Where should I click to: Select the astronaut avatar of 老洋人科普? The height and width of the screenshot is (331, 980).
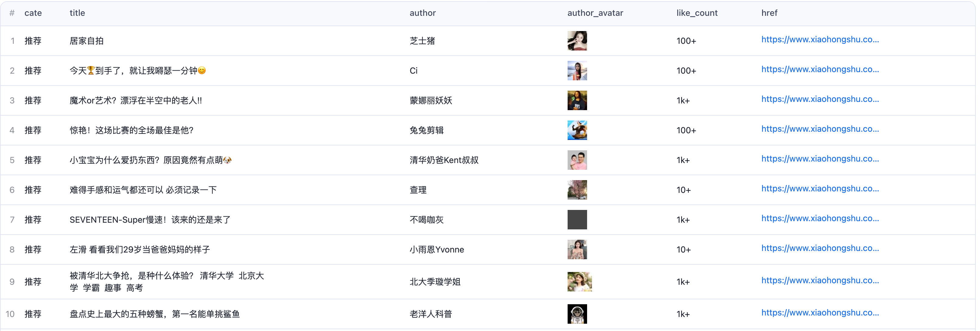tap(577, 314)
